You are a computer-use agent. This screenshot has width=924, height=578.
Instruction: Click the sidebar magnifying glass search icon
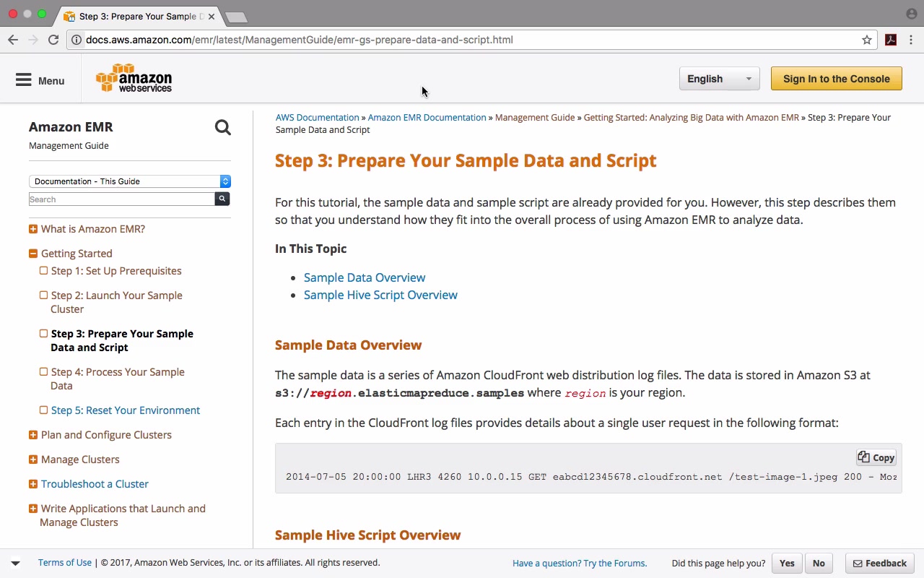coord(222,128)
